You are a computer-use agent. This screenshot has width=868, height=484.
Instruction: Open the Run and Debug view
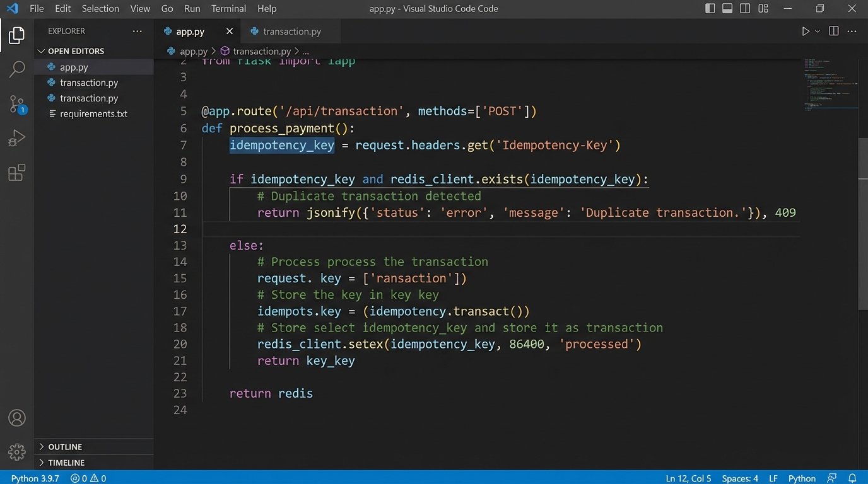click(16, 137)
